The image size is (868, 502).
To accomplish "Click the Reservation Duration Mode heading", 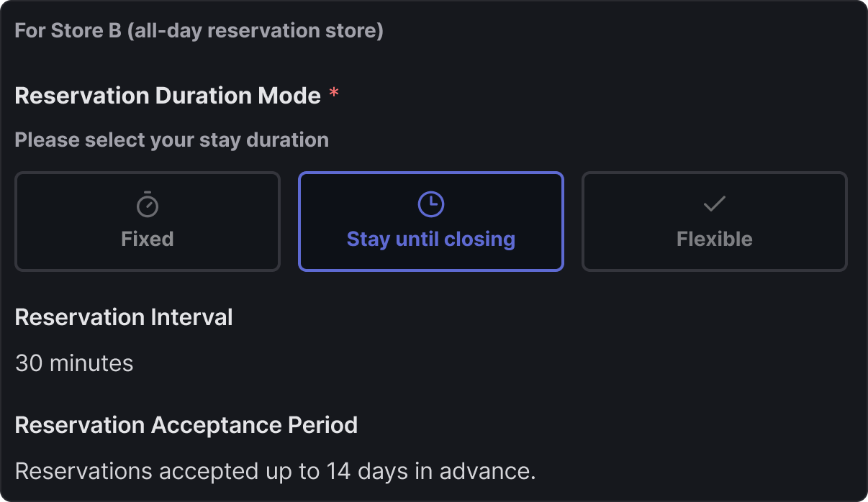I will [168, 96].
